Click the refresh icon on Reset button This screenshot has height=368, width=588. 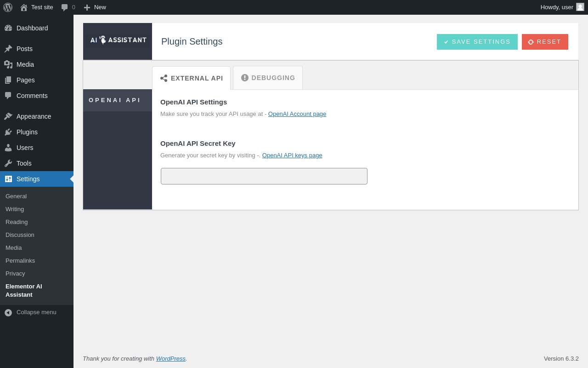(x=531, y=42)
